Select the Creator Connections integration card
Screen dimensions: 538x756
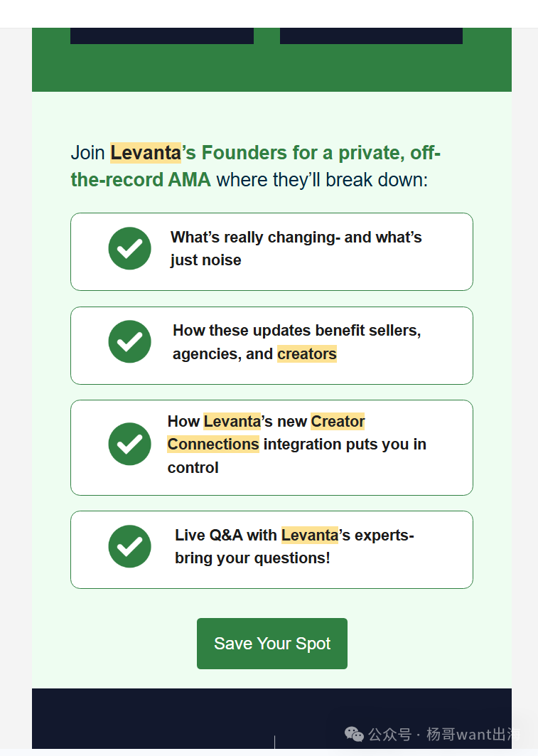[271, 447]
